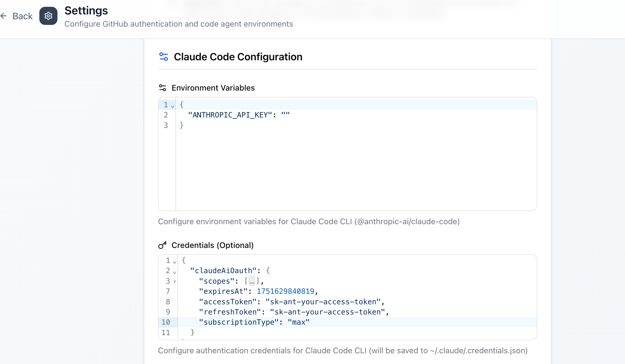The height and width of the screenshot is (364, 625).
Task: Click the credentials.json help description text
Action: tap(343, 350)
